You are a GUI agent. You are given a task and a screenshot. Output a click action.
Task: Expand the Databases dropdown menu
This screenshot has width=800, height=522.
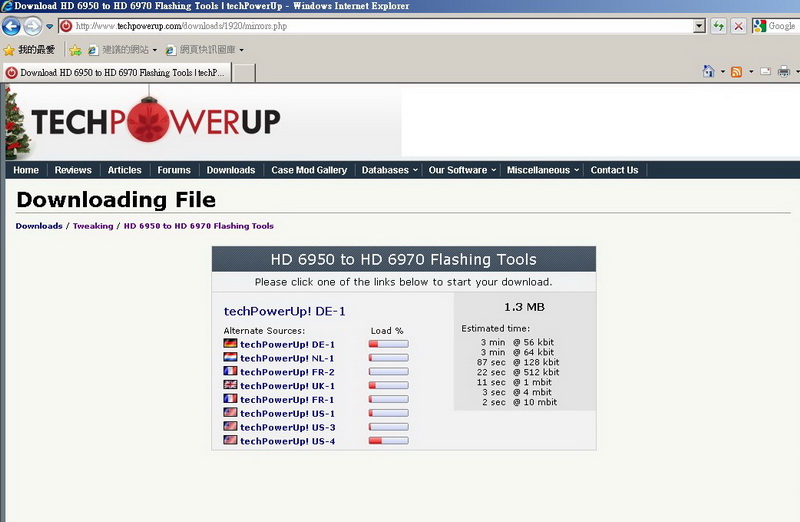point(389,170)
